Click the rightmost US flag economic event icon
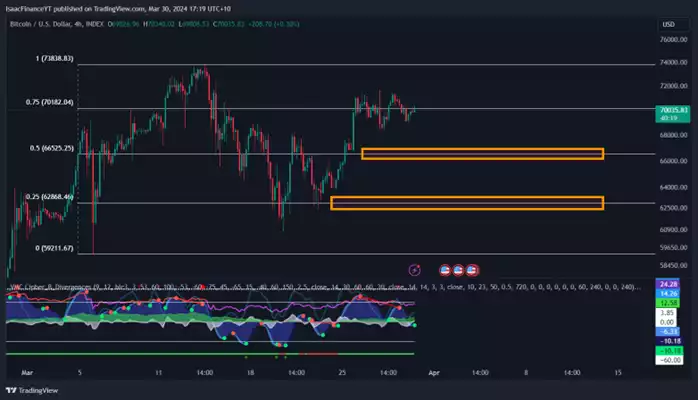The image size is (698, 400). (x=472, y=270)
